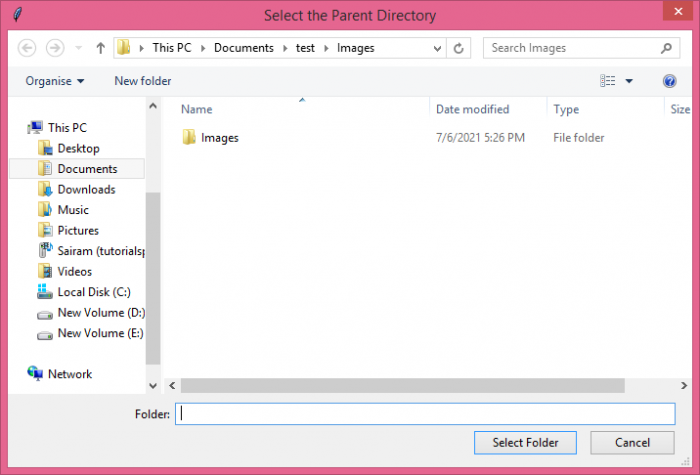Open Pictures in navigation pane
The height and width of the screenshot is (475, 700).
point(78,230)
